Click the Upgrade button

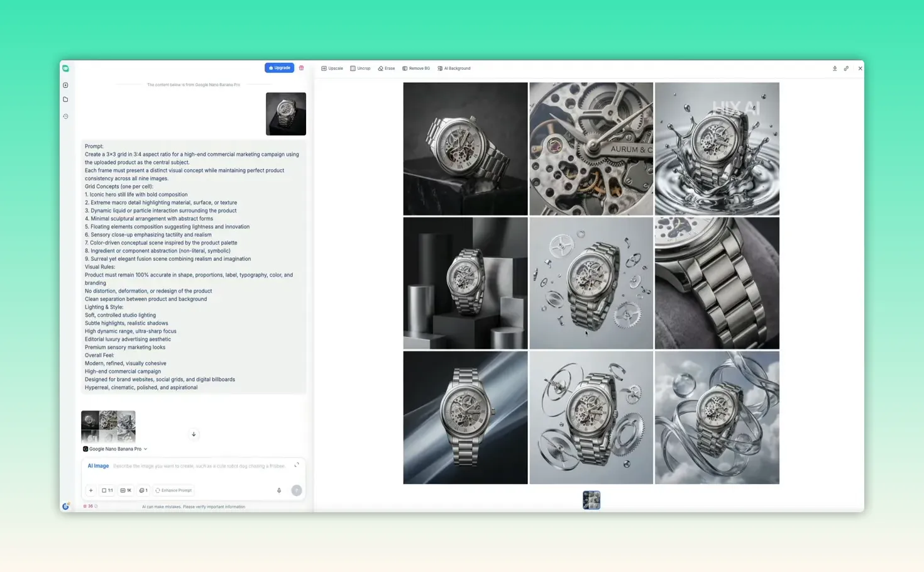coord(279,68)
